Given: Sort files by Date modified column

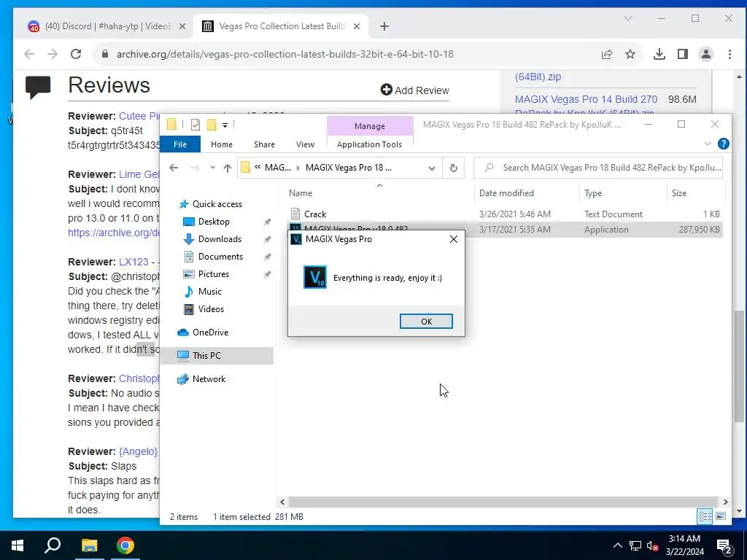Looking at the screenshot, I should pyautogui.click(x=506, y=192).
